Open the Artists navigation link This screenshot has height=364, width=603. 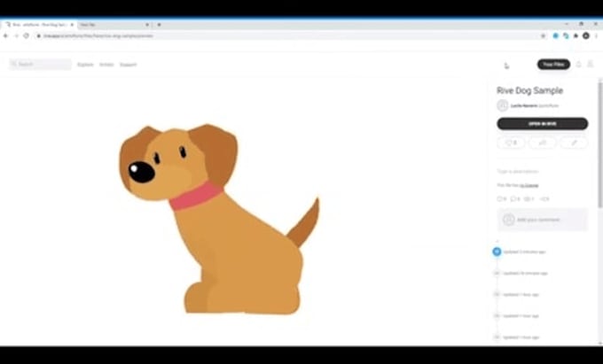(106, 65)
